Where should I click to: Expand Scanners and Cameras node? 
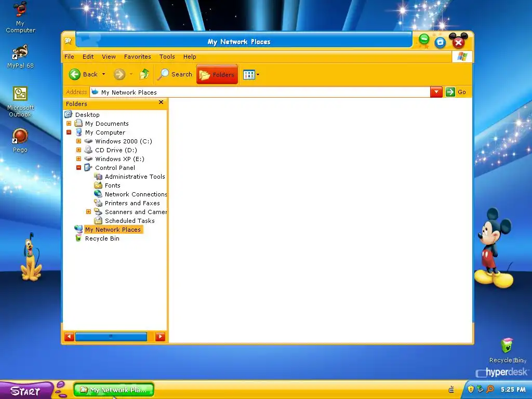click(x=88, y=212)
